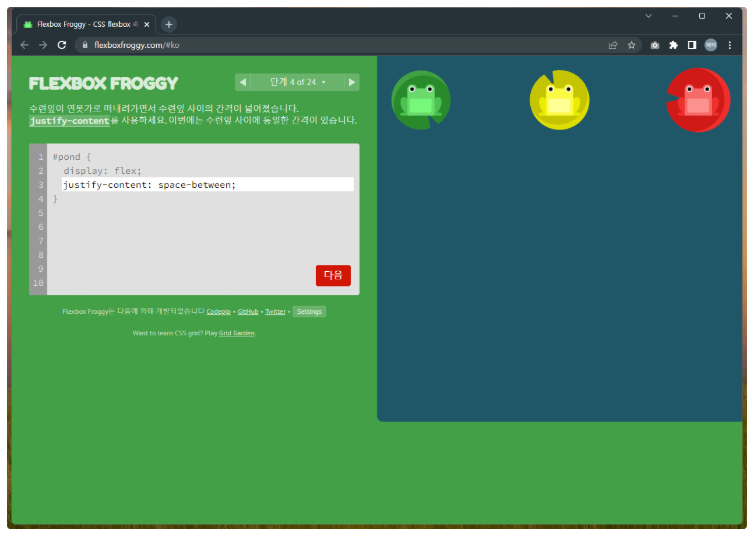Select the Flexbox Froggy browser tab

86,24
